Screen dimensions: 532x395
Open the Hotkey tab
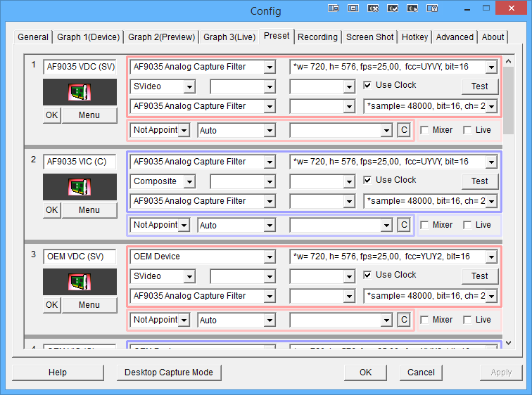(x=414, y=37)
